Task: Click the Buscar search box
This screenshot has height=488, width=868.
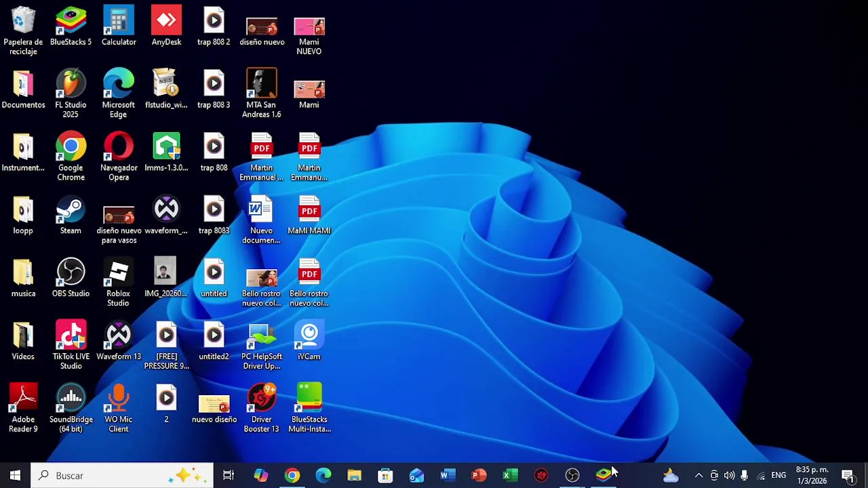Action: [x=122, y=476]
